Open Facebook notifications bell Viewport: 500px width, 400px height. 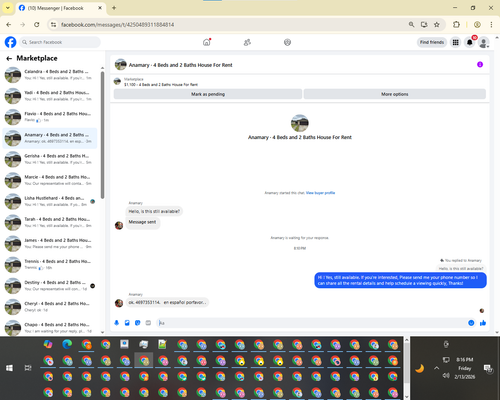tap(470, 42)
